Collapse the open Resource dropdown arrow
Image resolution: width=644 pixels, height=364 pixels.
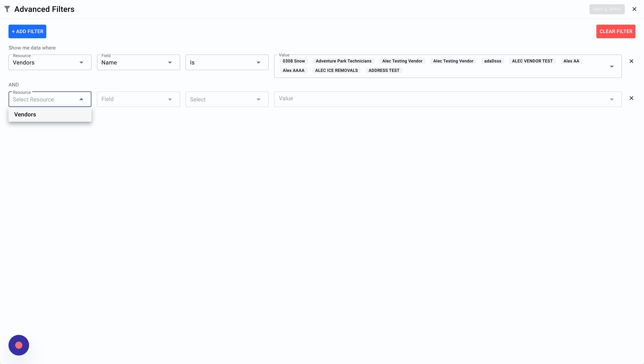tap(81, 99)
